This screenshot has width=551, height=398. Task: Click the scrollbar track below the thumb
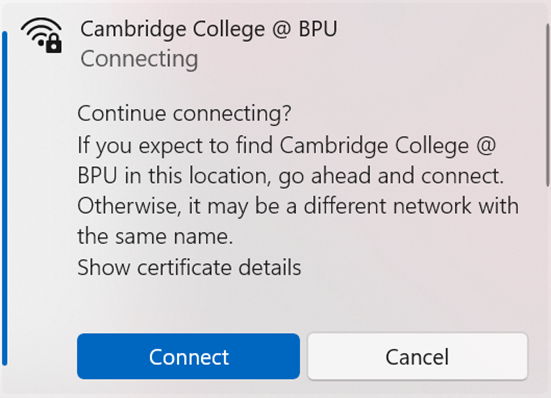(547, 281)
